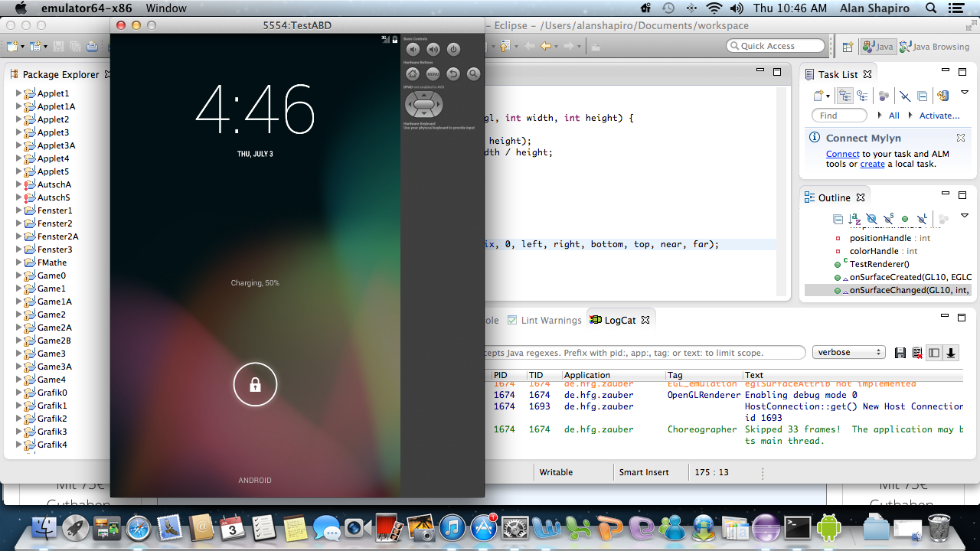This screenshot has width=980, height=551.
Task: Toggle Focus on Workweek in Task List
Action: (x=884, y=96)
